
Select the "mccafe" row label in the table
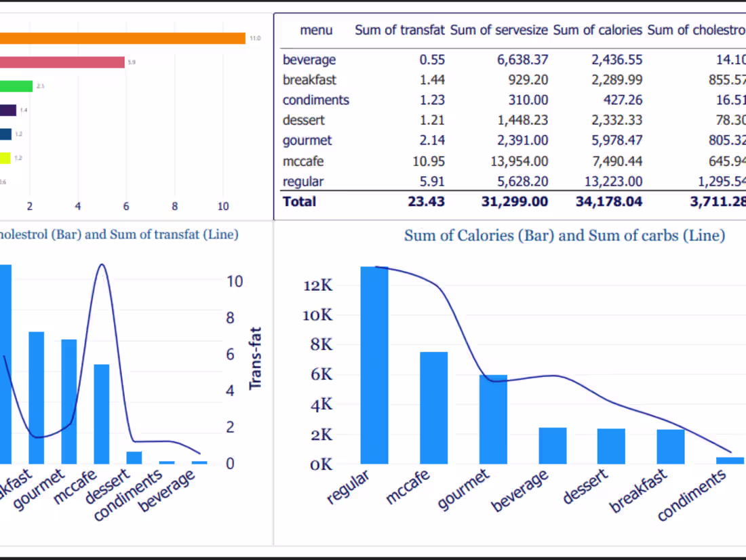[303, 161]
